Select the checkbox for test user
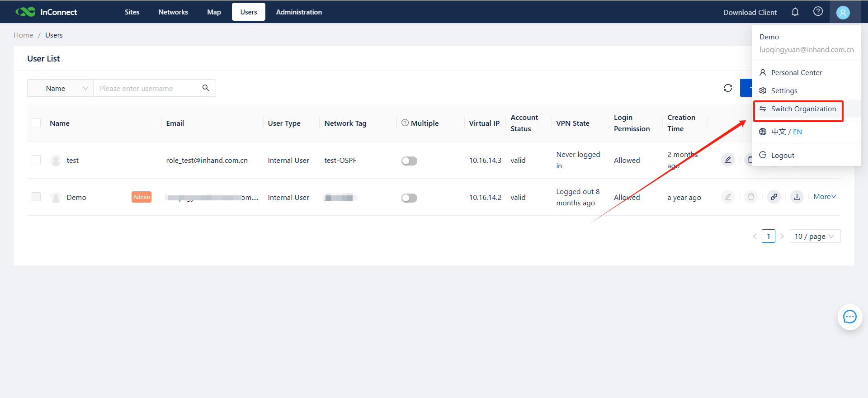The width and height of the screenshot is (868, 398). coord(37,160)
